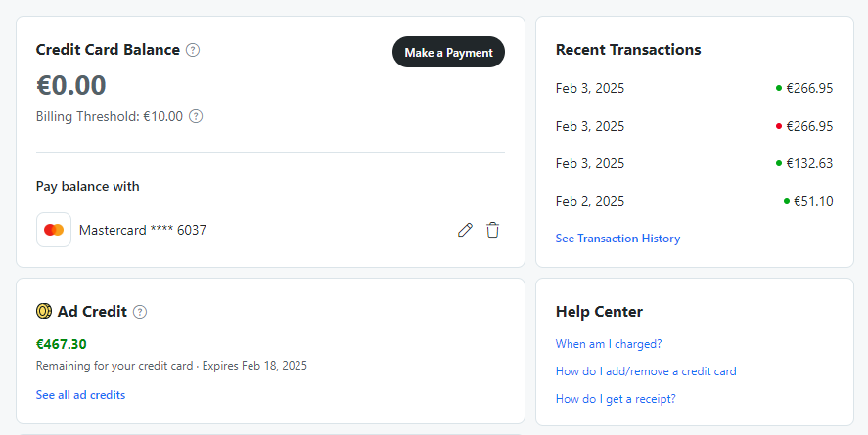868x435 pixels.
Task: Click the Make a Payment button
Action: click(448, 52)
